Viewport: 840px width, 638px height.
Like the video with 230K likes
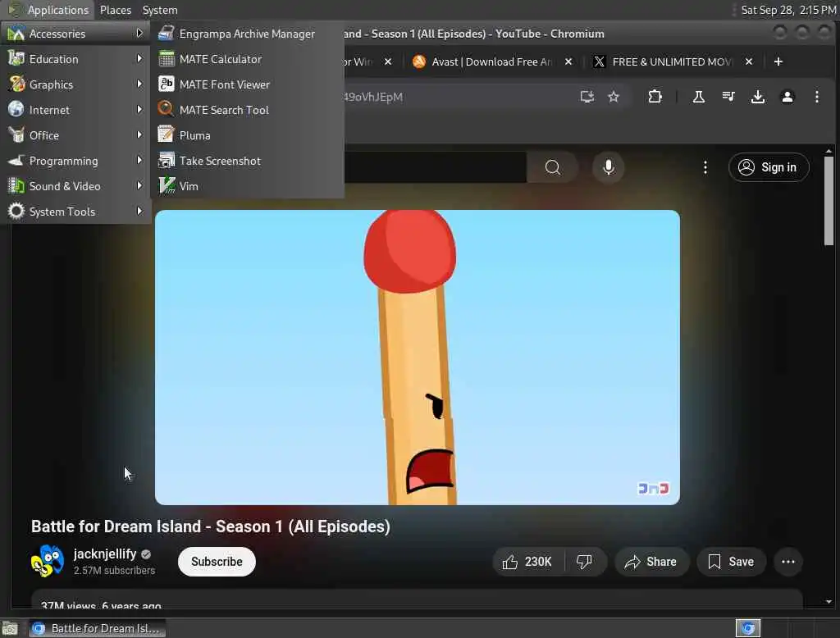[x=527, y=562]
